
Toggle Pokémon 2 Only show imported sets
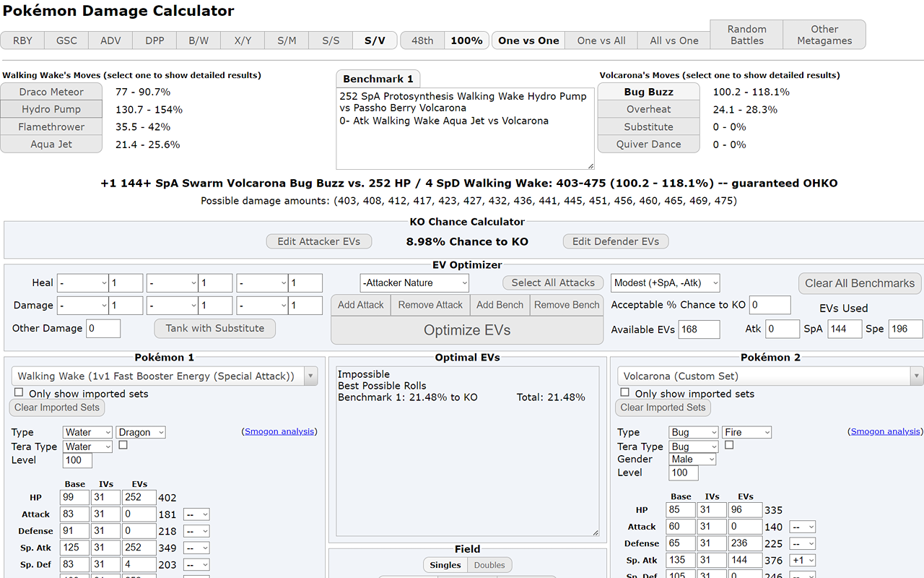[x=625, y=393]
